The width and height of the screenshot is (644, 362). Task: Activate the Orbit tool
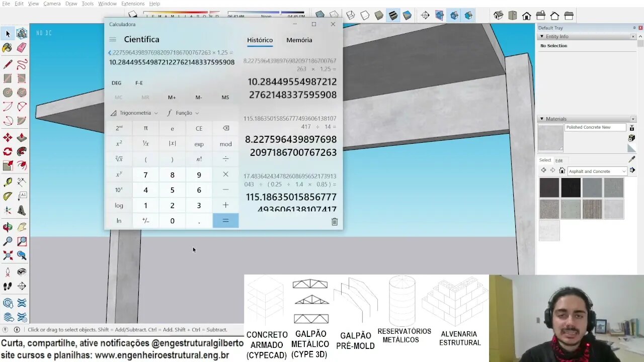(x=8, y=227)
